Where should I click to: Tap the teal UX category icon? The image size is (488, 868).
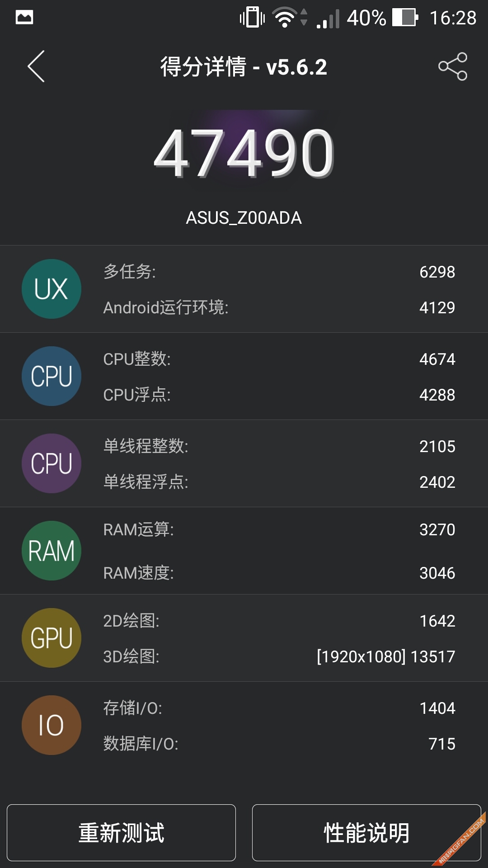[52, 289]
